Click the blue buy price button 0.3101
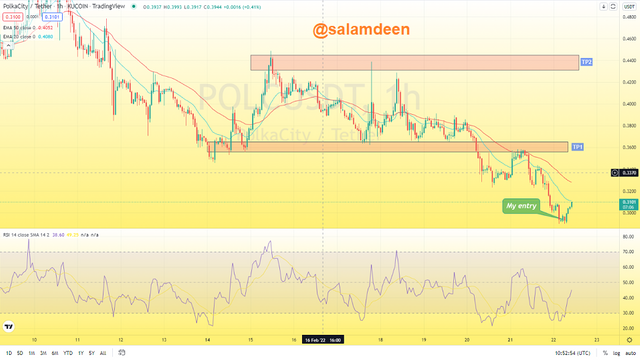The width and height of the screenshot is (640, 360). click(52, 17)
